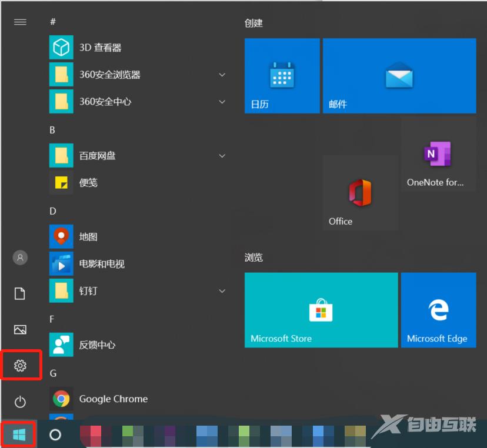This screenshot has width=487, height=448.
Task: Launch Google Chrome from its icon
Action: tap(61, 399)
